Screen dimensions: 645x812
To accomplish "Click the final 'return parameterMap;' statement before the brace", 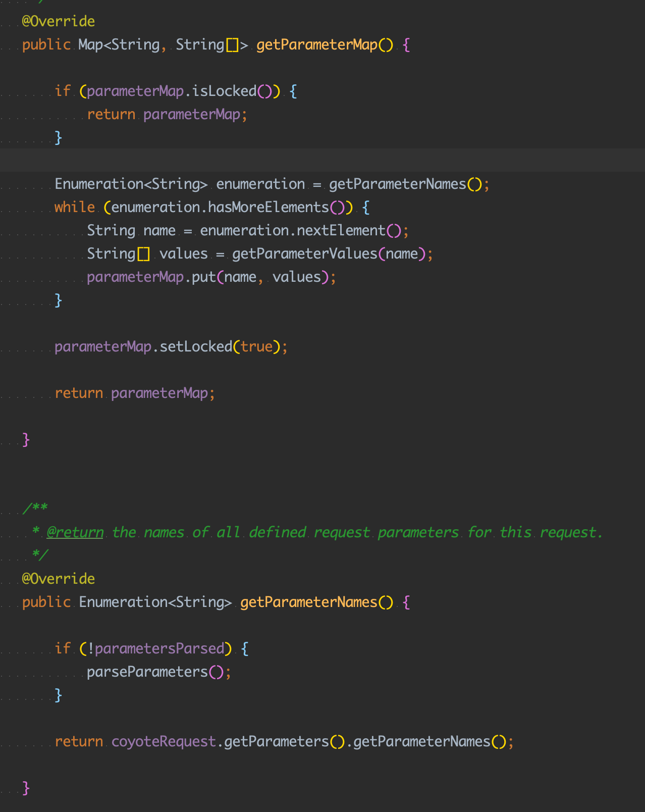I will 135,393.
